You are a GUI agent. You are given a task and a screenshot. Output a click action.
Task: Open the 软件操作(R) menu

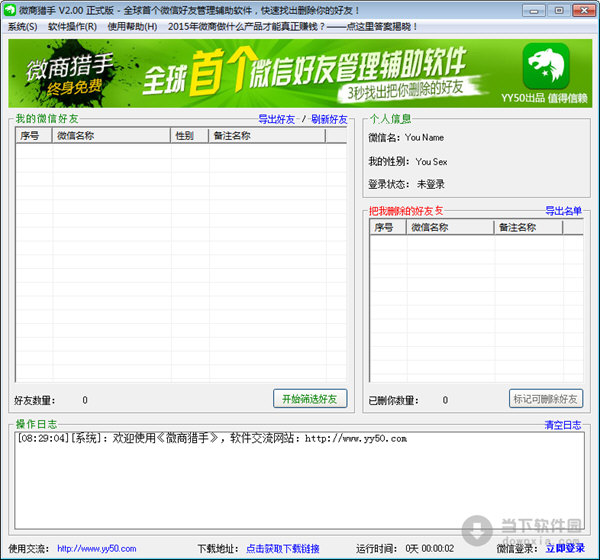tap(72, 26)
